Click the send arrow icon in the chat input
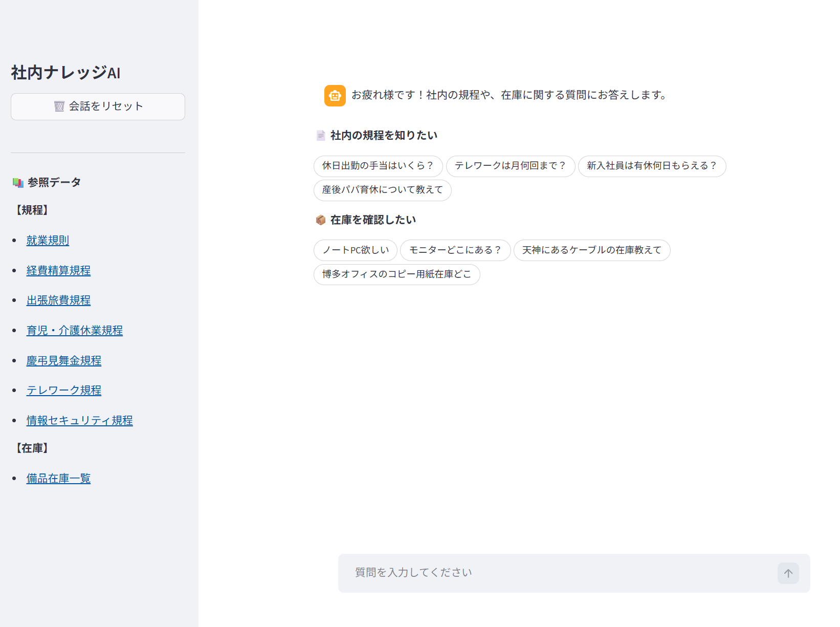The width and height of the screenshot is (840, 627). tap(788, 573)
